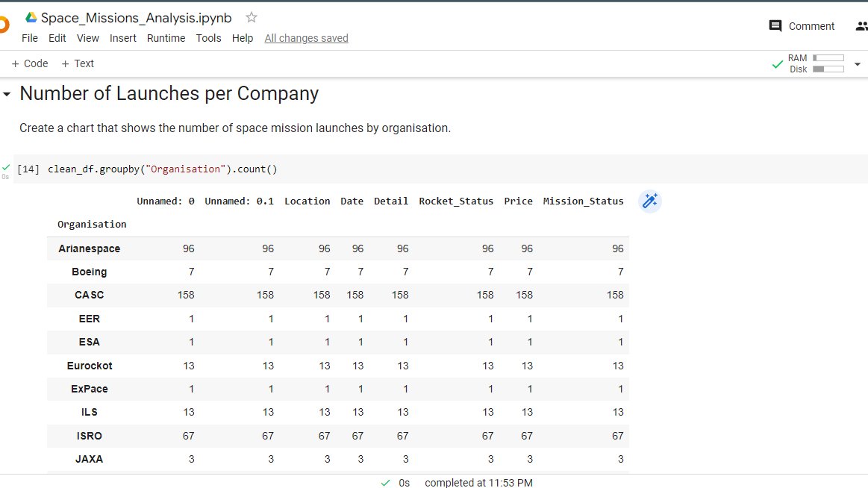Select the Boeing row label
The height and width of the screenshot is (488, 868).
(x=89, y=272)
